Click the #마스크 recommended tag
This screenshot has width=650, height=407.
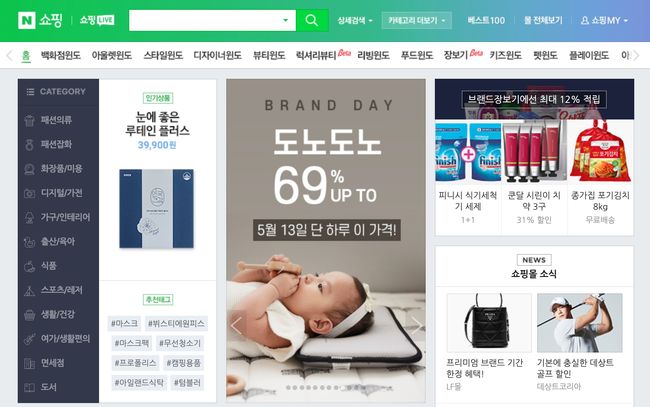coord(124,323)
